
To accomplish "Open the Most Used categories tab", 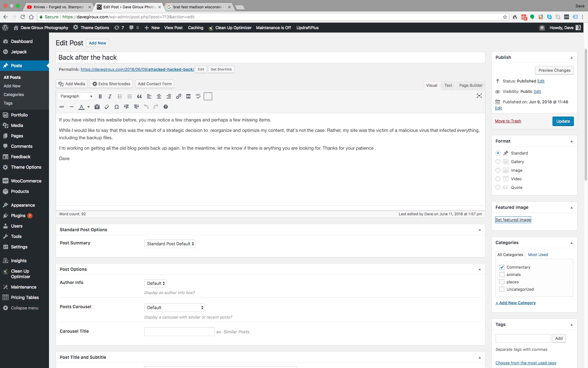I will tap(538, 255).
